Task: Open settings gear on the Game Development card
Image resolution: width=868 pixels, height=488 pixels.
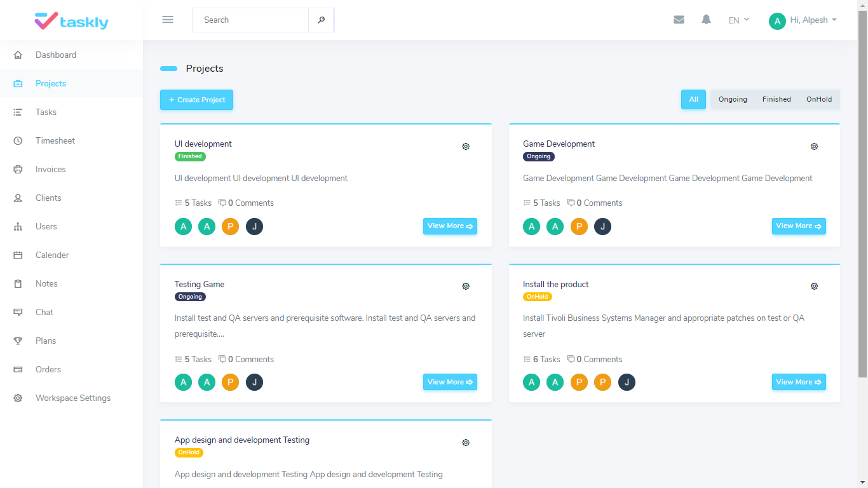Action: (814, 146)
